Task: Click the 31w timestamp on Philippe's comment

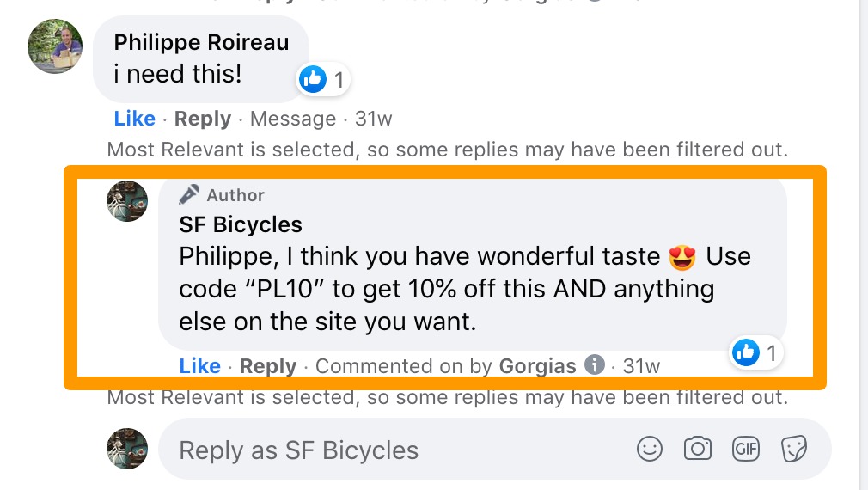Action: click(373, 119)
